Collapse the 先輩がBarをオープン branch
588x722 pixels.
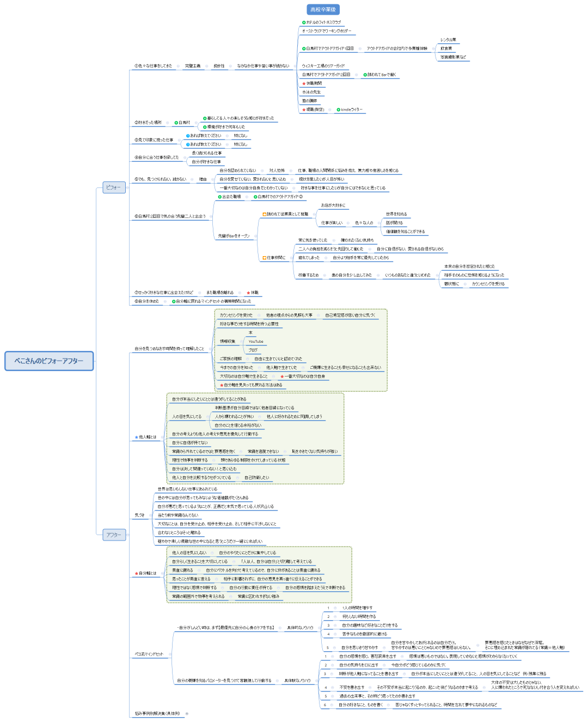(256, 236)
